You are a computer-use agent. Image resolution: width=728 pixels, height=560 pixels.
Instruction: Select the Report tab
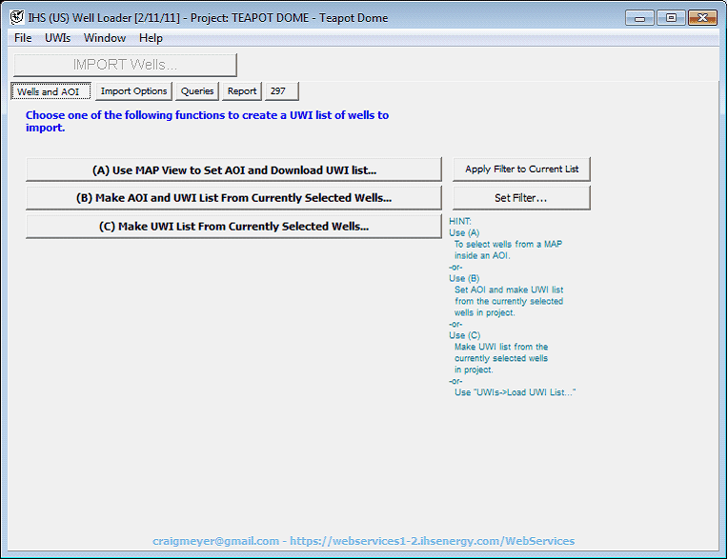[242, 91]
